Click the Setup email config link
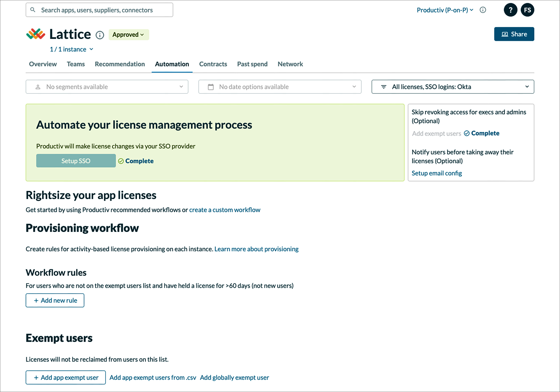560x392 pixels. click(437, 173)
